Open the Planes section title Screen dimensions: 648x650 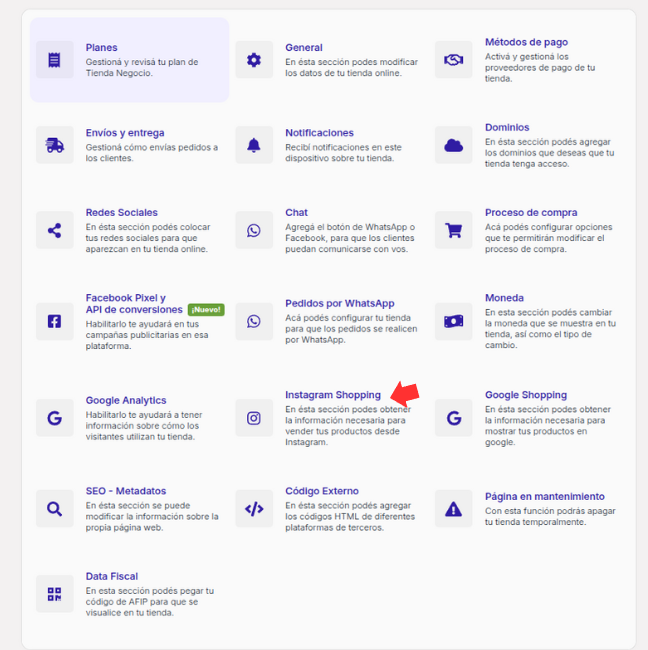pyautogui.click(x=102, y=48)
